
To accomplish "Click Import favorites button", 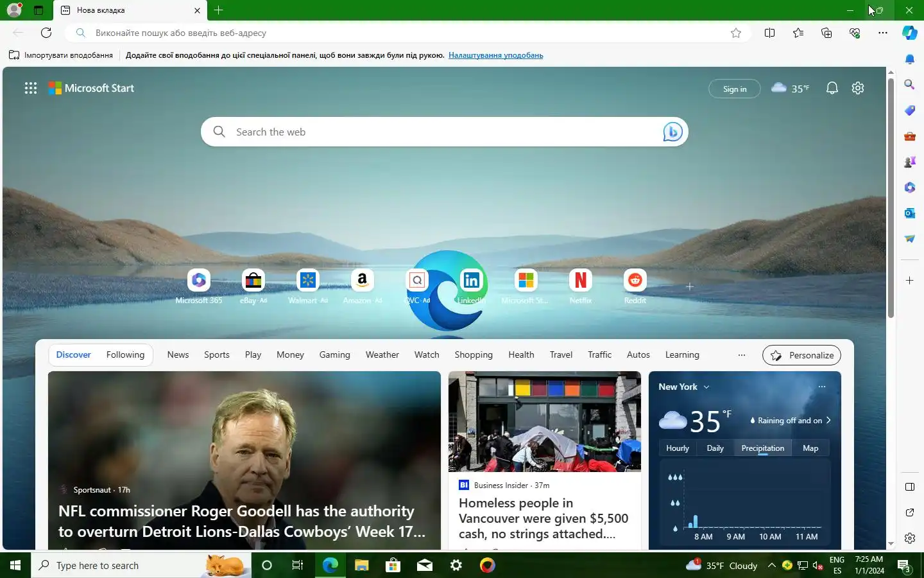I will (x=61, y=55).
